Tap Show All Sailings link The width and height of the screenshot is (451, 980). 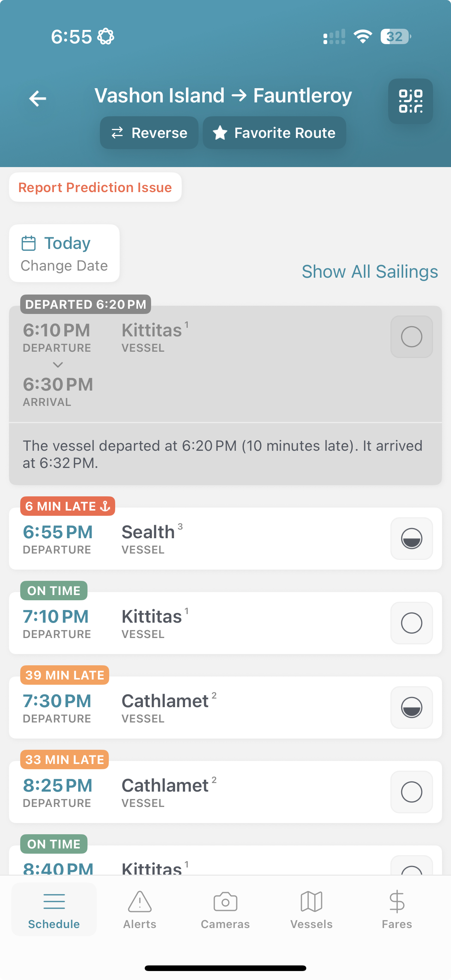click(369, 272)
